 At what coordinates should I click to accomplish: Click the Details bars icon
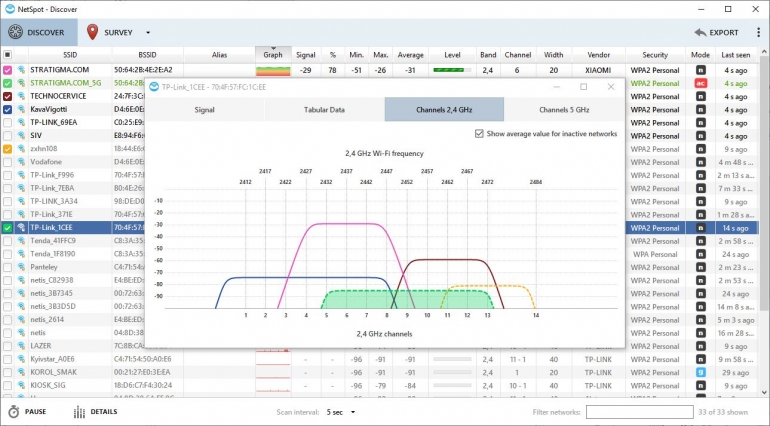click(x=79, y=412)
